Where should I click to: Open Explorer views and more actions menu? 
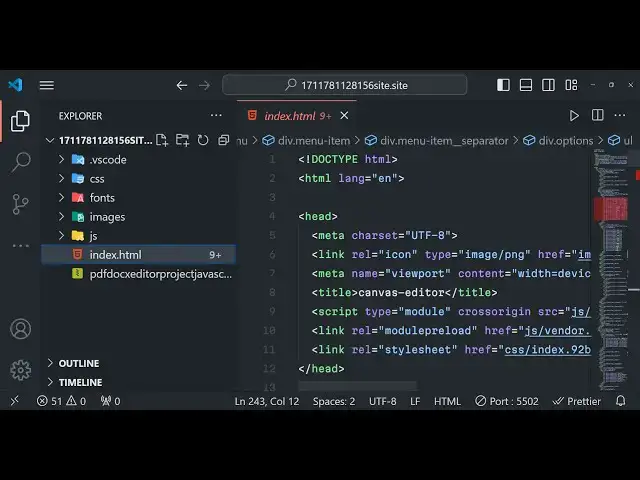(216, 116)
